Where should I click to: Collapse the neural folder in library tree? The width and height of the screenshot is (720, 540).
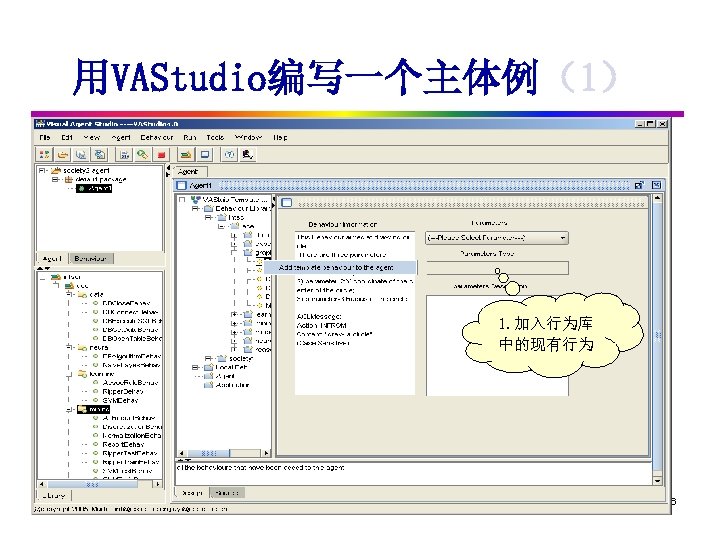click(69, 348)
